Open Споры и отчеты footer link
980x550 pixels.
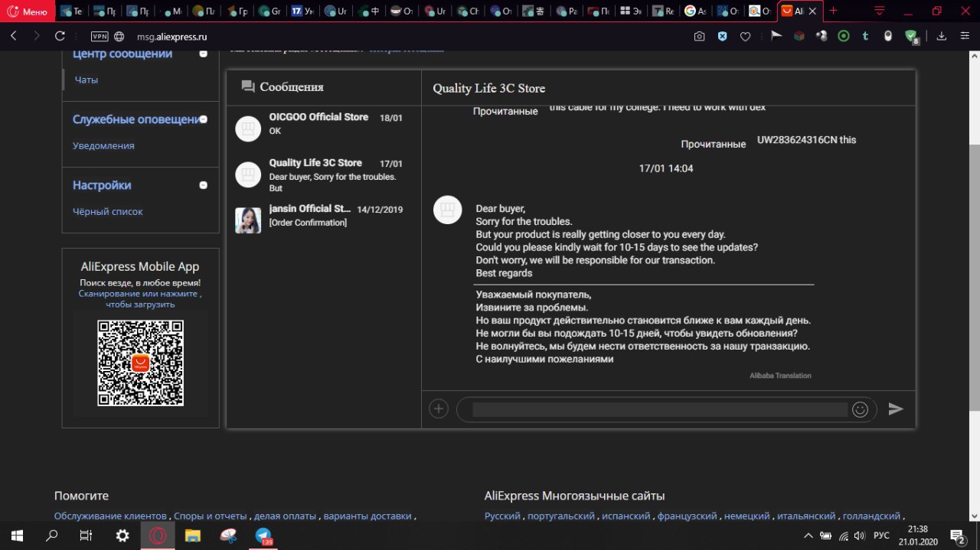[211, 516]
